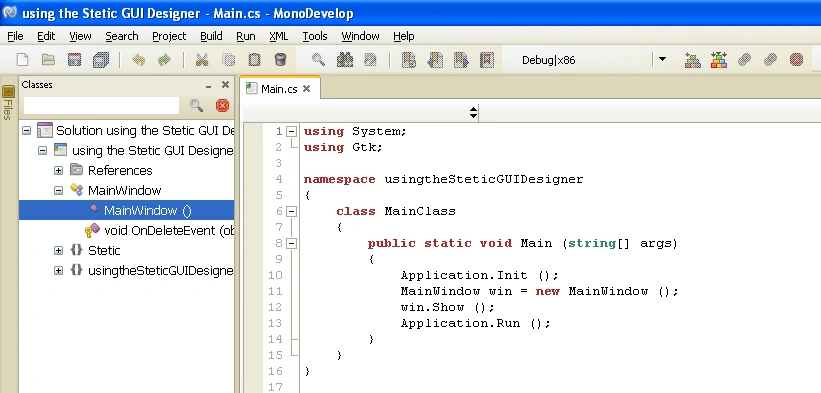
Task: Open the File menu
Action: (15, 36)
